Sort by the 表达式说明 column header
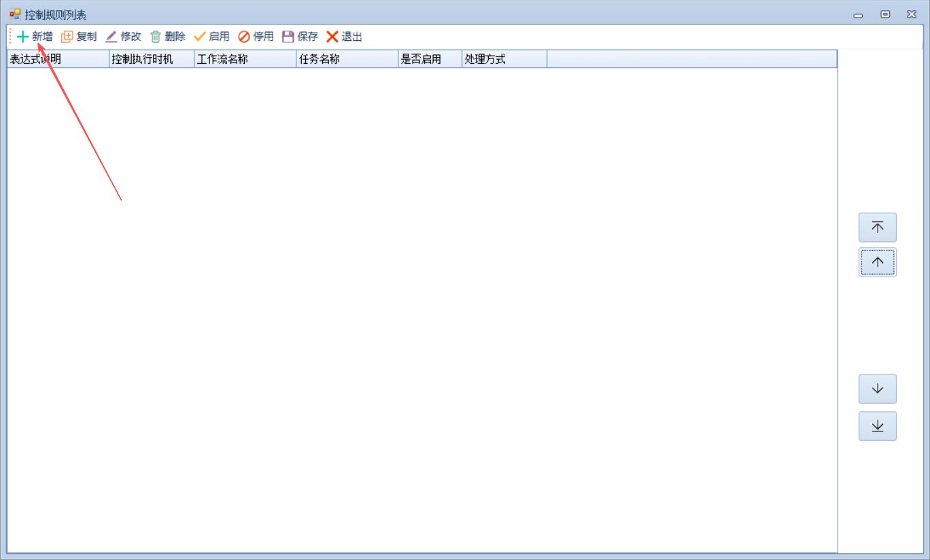This screenshot has height=560, width=930. click(58, 59)
